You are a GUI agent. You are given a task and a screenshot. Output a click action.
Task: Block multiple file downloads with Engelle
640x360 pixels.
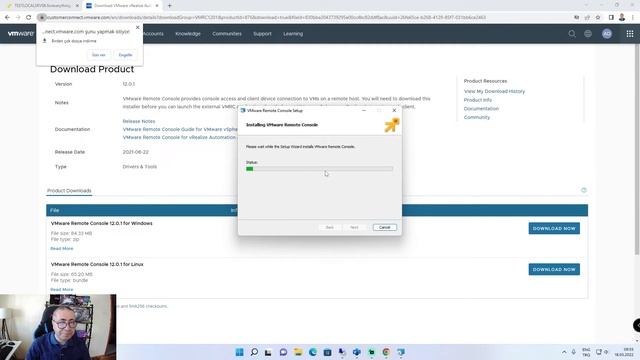(x=125, y=55)
